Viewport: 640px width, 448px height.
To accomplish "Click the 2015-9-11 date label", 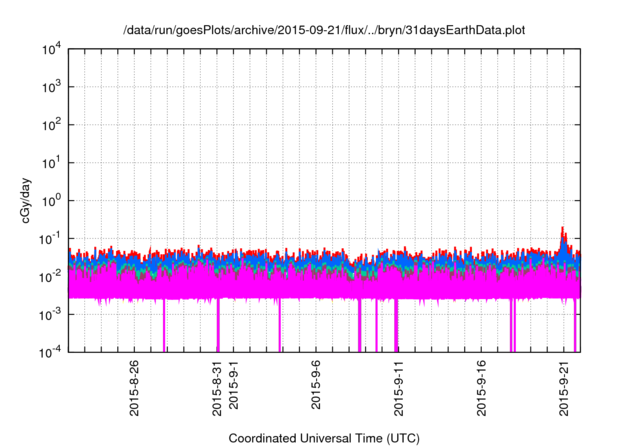I will click(x=399, y=388).
